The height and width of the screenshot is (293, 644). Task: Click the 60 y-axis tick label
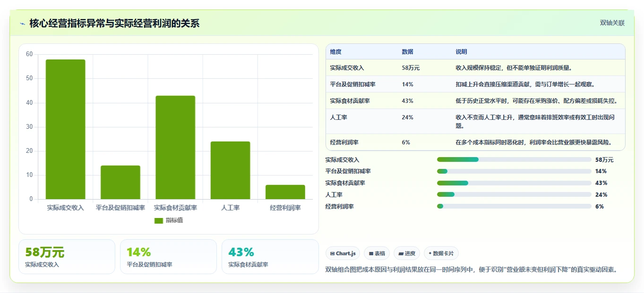pos(29,54)
